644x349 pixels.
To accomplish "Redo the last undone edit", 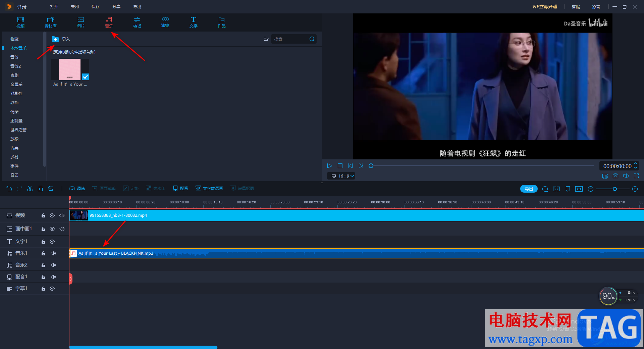I will click(x=19, y=189).
